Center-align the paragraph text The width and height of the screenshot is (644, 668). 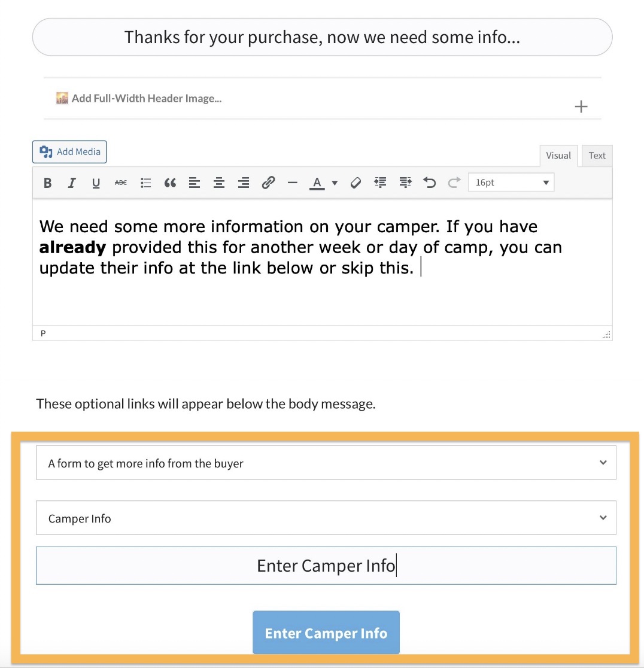tap(219, 183)
